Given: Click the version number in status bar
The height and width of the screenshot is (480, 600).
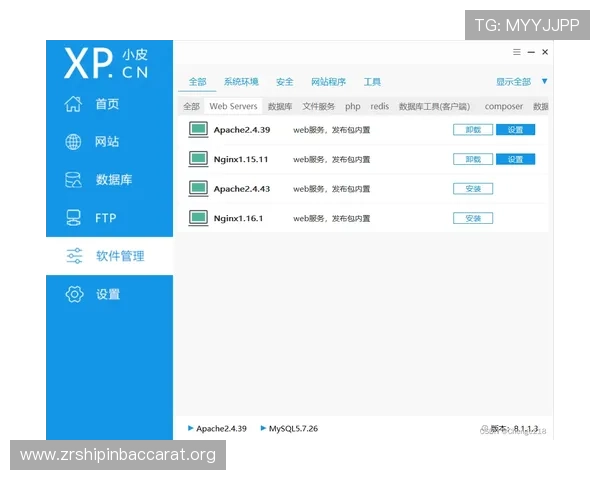Looking at the screenshot, I should (x=526, y=428).
